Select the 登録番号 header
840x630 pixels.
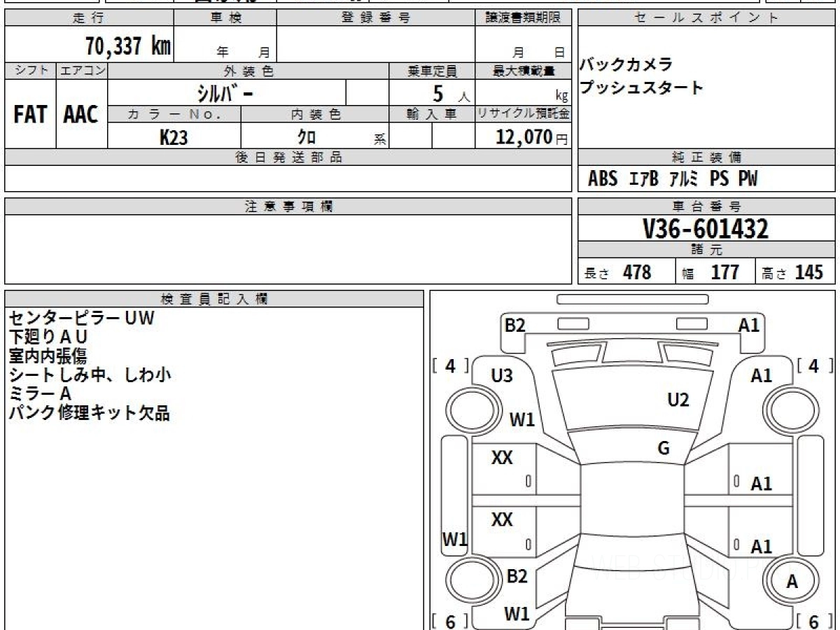[376, 18]
